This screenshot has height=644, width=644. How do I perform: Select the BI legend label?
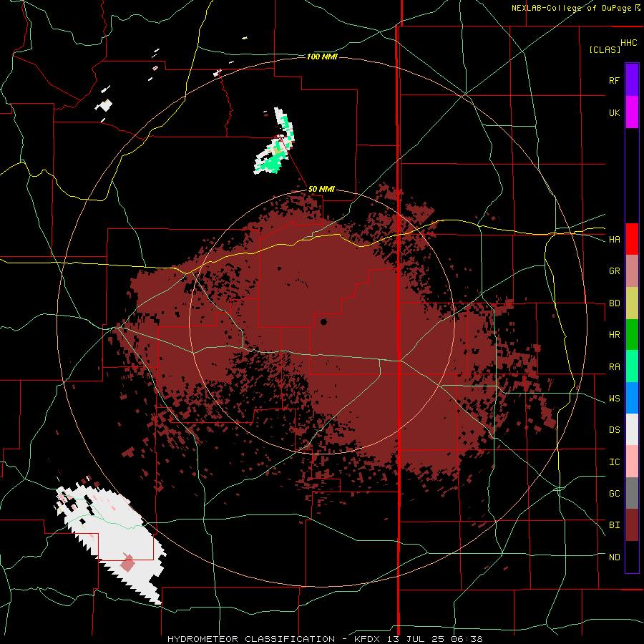[614, 525]
